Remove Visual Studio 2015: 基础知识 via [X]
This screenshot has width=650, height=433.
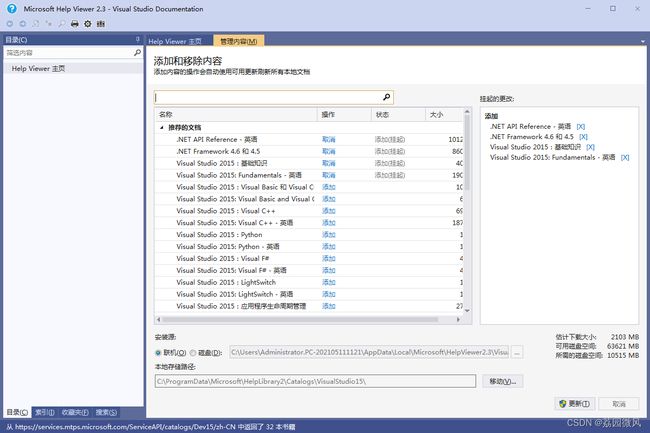590,148
